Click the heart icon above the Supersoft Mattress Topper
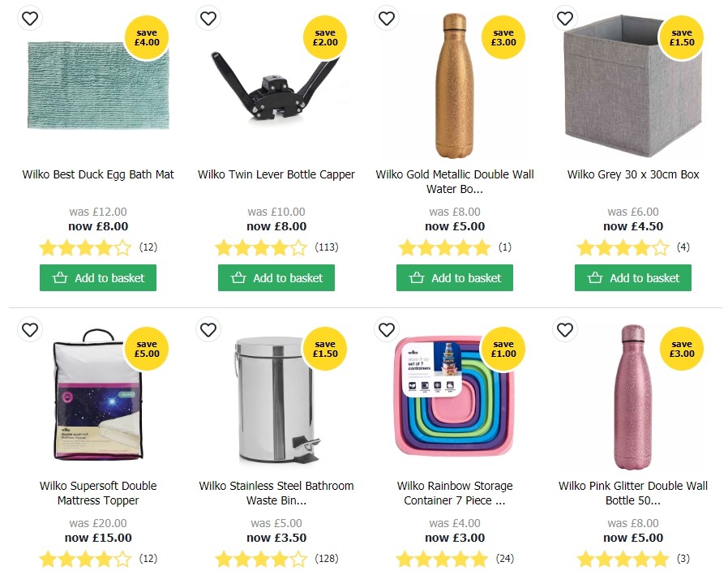This screenshot has width=728, height=575. point(30,330)
